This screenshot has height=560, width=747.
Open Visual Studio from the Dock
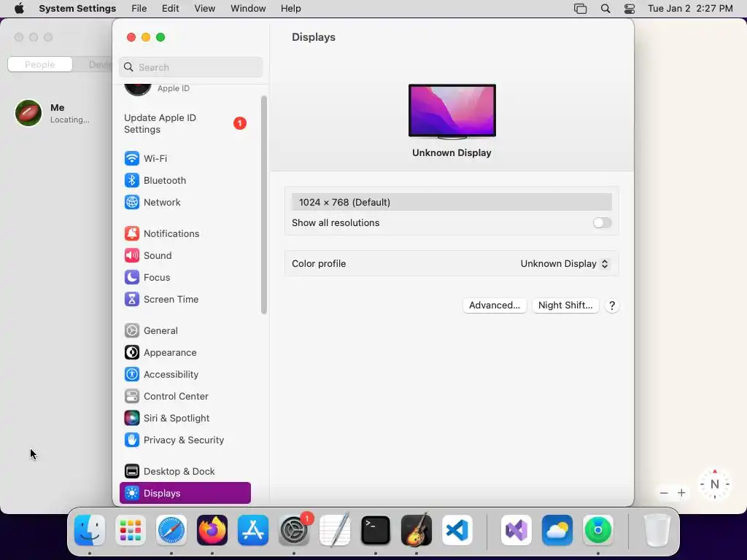516,530
